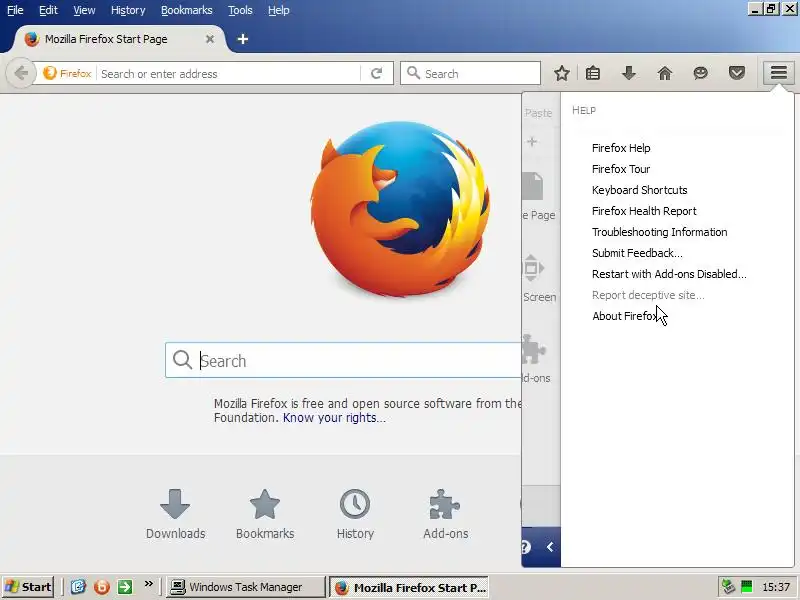This screenshot has width=800, height=600.
Task: Click the Know your rights link
Action: pyautogui.click(x=334, y=417)
